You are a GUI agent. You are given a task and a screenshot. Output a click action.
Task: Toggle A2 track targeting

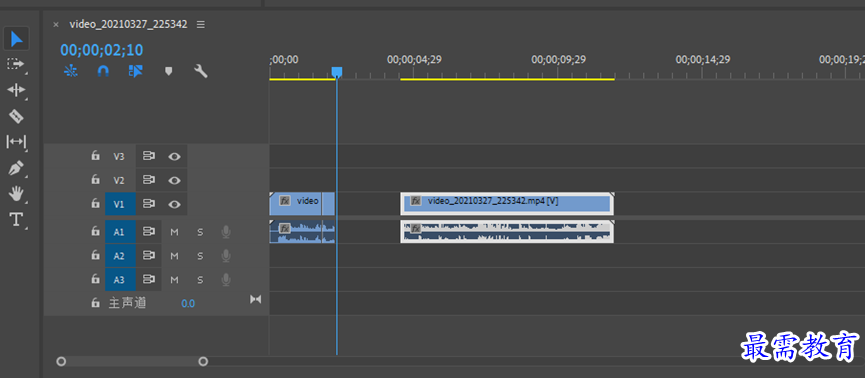pos(119,255)
